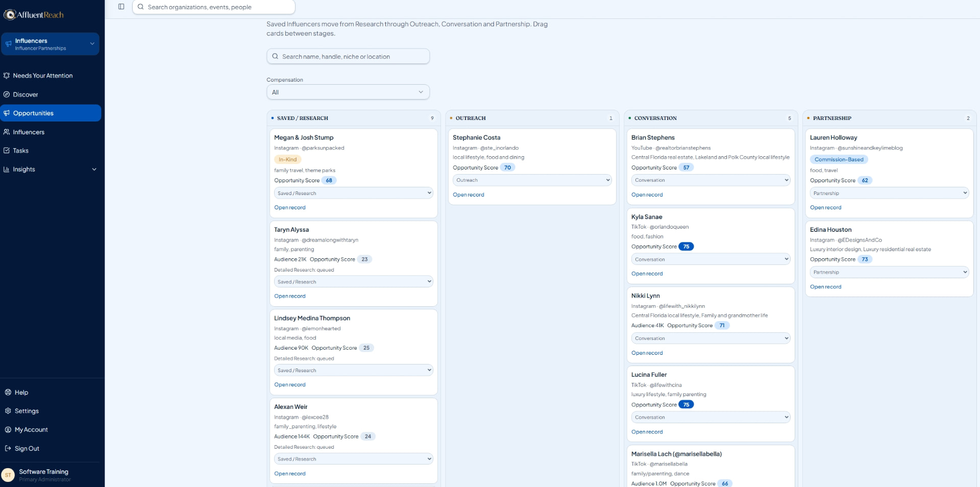Click the magnifier icon in influencer search
Image resolution: width=980 pixels, height=487 pixels.
pyautogui.click(x=275, y=56)
